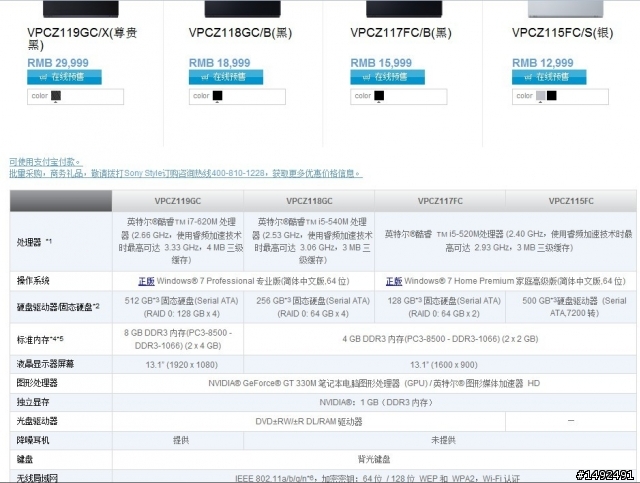
Task: Click product thumbnail above VPCZ117FC/B
Action: pos(404,9)
